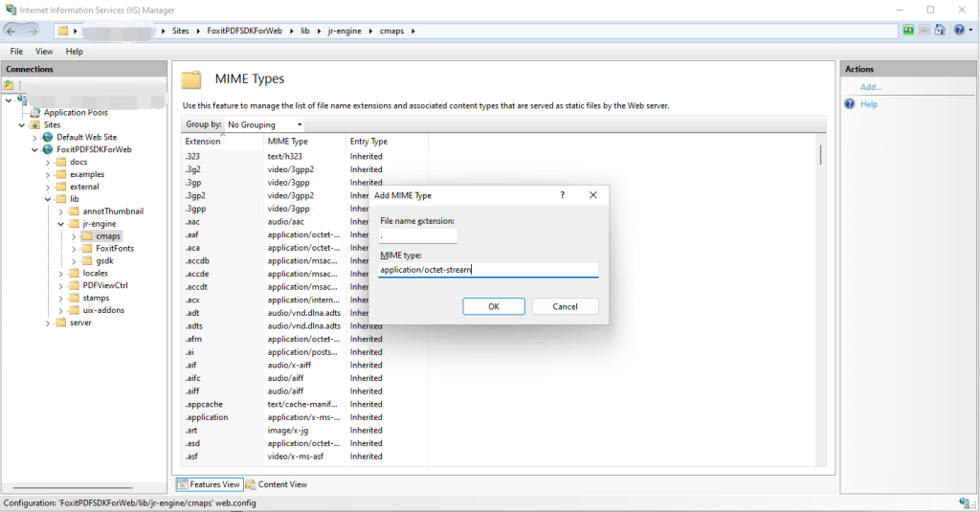The width and height of the screenshot is (980, 512).
Task: Open the File menu
Action: coord(16,52)
